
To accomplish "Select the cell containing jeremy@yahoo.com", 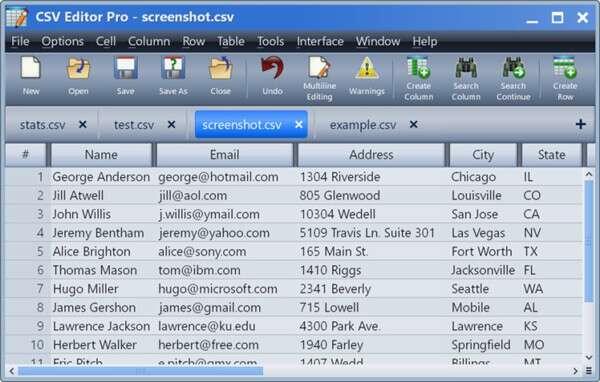I will click(x=214, y=233).
